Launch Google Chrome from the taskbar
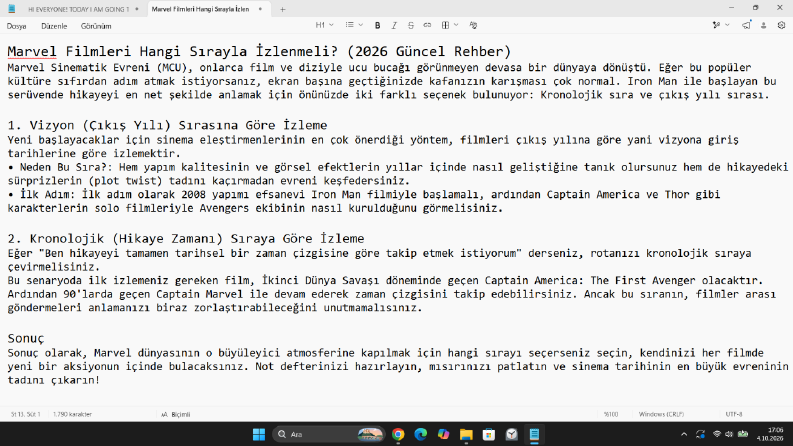Screen dimensions: 793x446 coord(398,434)
